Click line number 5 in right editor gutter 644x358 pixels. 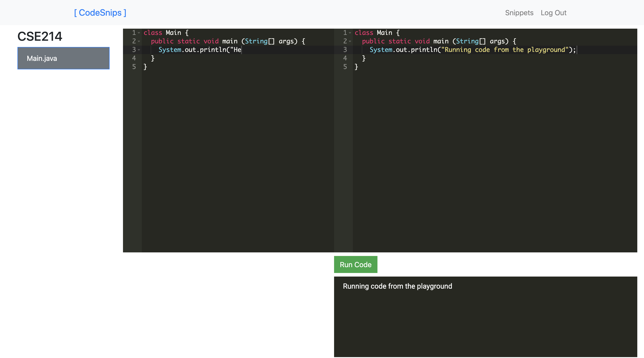[x=345, y=67]
